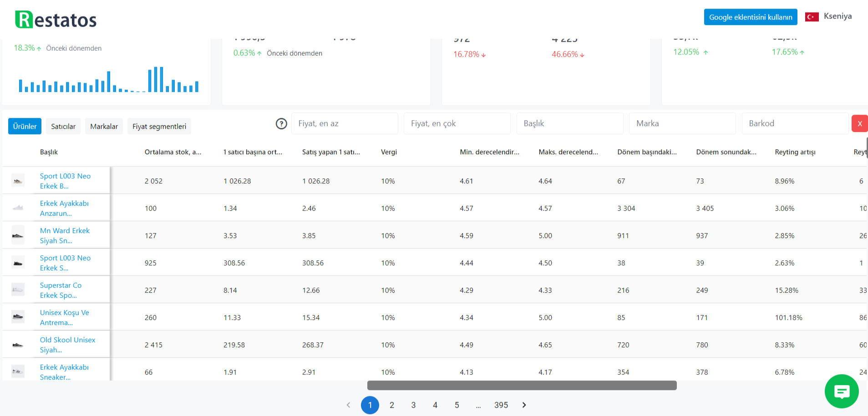This screenshot has width=868, height=416.
Task: Click the Restatos logo
Action: (x=56, y=20)
